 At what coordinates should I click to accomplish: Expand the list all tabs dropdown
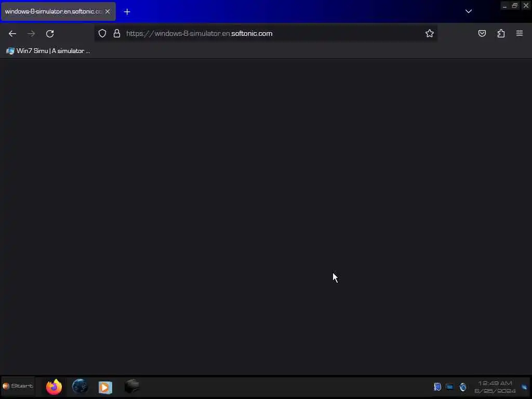469,11
